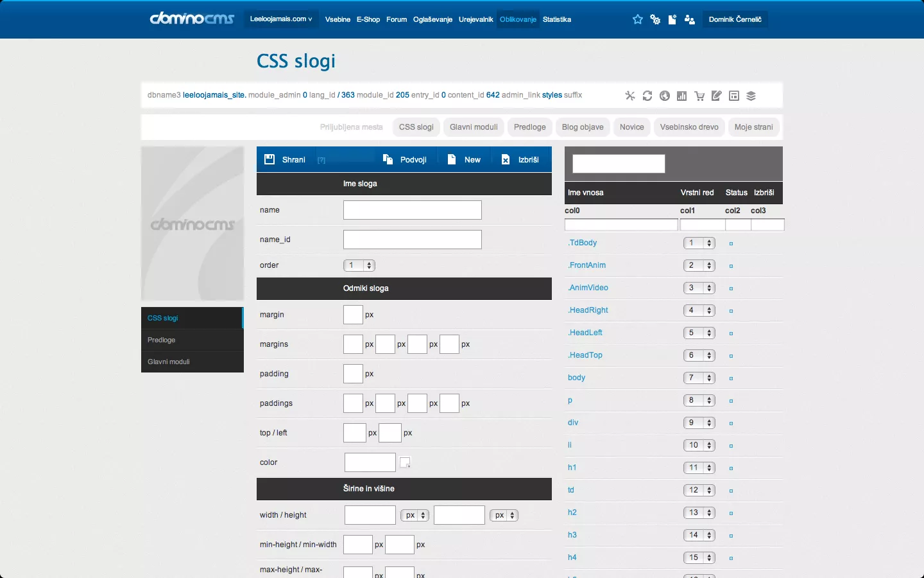Open the width unit px dropdown

click(415, 515)
